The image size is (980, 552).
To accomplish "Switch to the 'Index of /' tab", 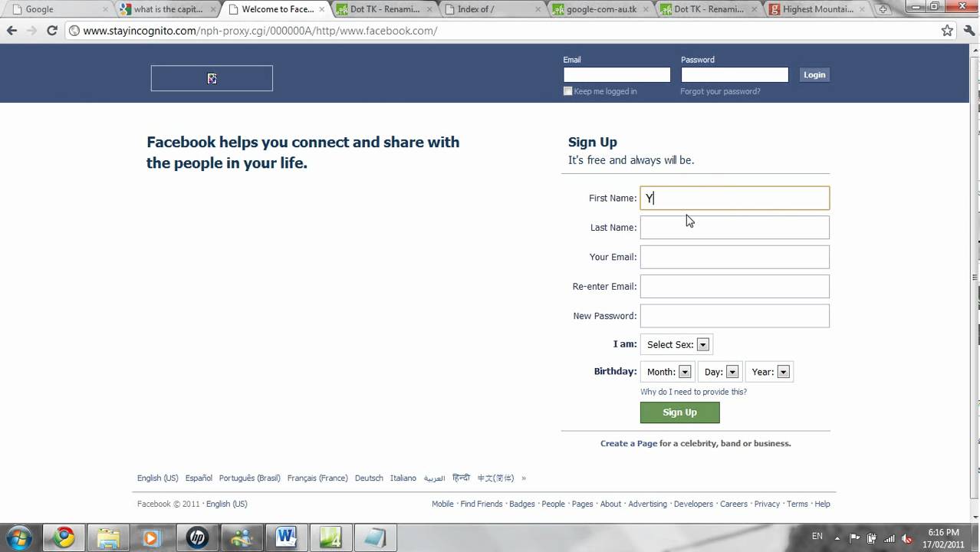I will pyautogui.click(x=492, y=10).
